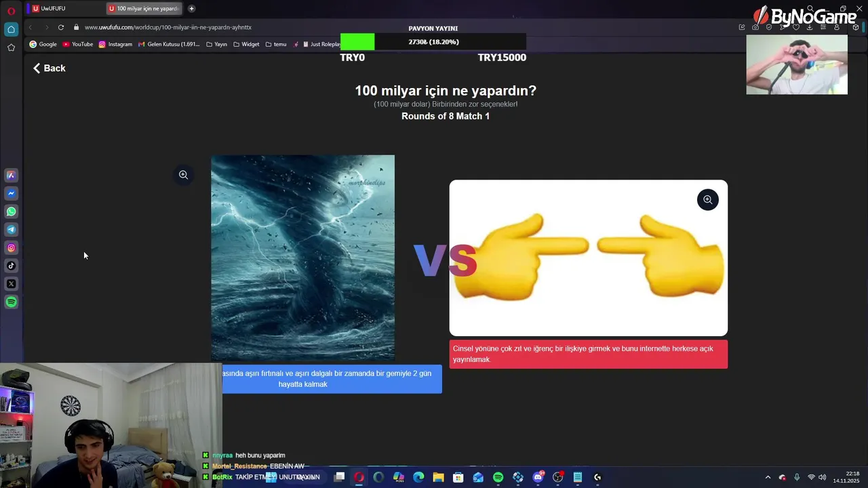Open YouTube bookmark

(78, 44)
